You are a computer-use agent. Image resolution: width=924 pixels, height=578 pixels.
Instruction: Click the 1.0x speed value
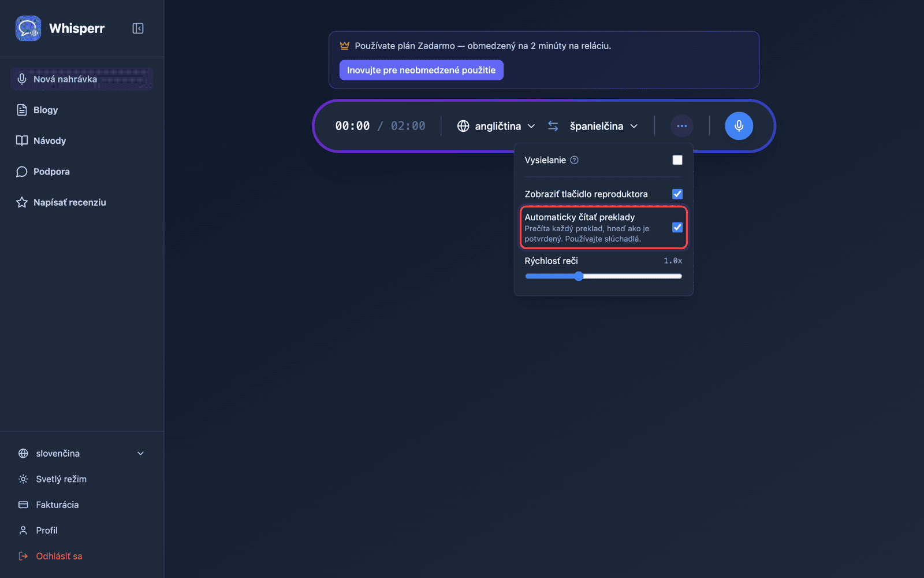point(673,261)
